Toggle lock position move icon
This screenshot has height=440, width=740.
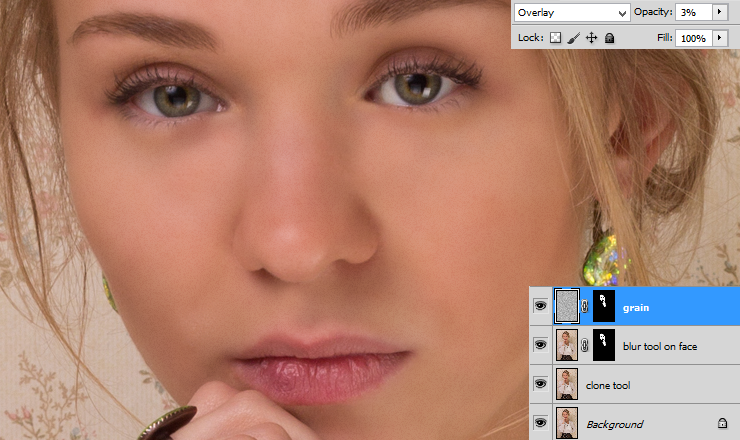click(x=591, y=38)
